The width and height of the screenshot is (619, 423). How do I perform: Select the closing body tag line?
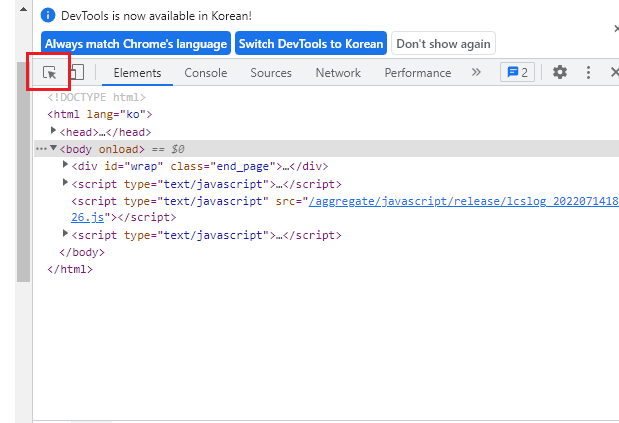coord(82,252)
